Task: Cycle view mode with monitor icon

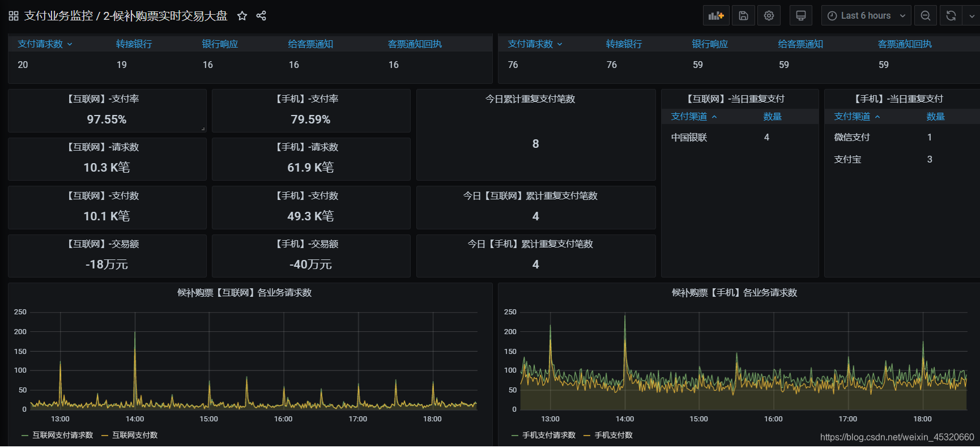Action: click(x=801, y=16)
